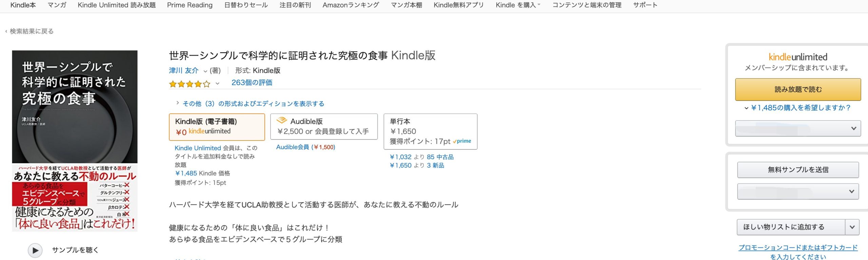This screenshot has height=260, width=868.
Task: Open the author 津川 友介 dropdown chevron
Action: tap(205, 71)
